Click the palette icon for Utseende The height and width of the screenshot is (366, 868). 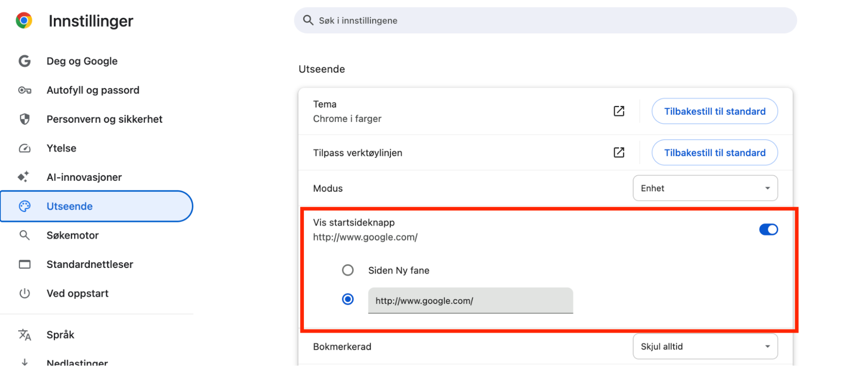coord(25,206)
